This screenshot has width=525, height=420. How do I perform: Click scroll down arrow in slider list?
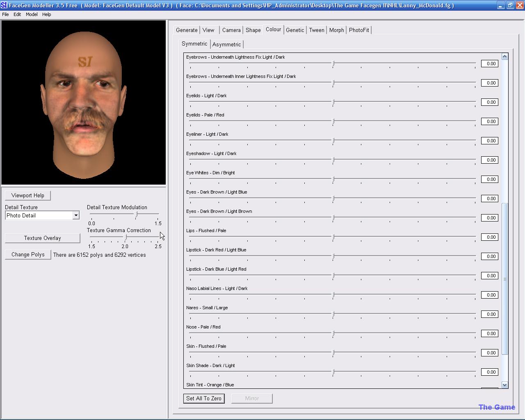coord(504,385)
